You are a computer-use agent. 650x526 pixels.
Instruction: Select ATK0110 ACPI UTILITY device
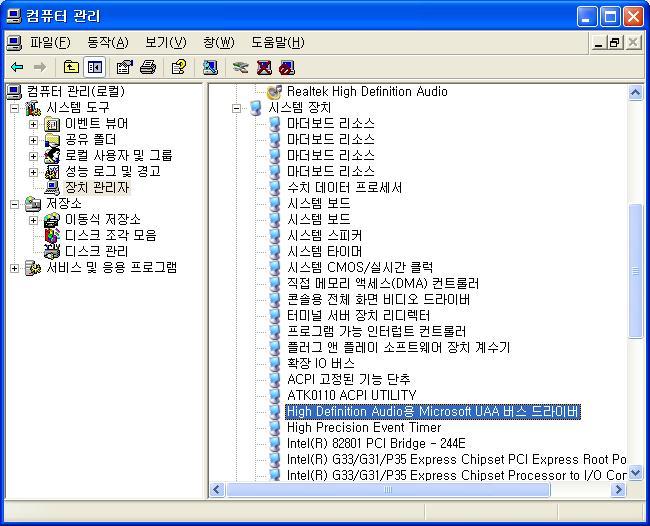(352, 395)
